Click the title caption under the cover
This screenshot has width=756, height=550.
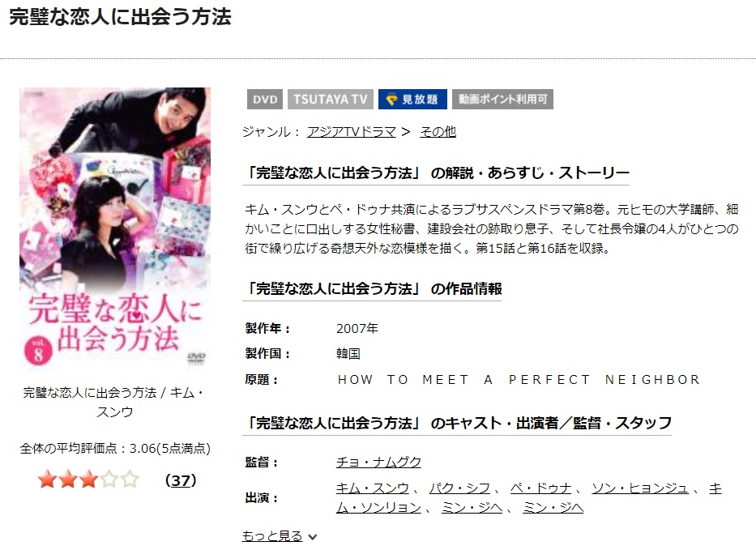click(x=115, y=402)
